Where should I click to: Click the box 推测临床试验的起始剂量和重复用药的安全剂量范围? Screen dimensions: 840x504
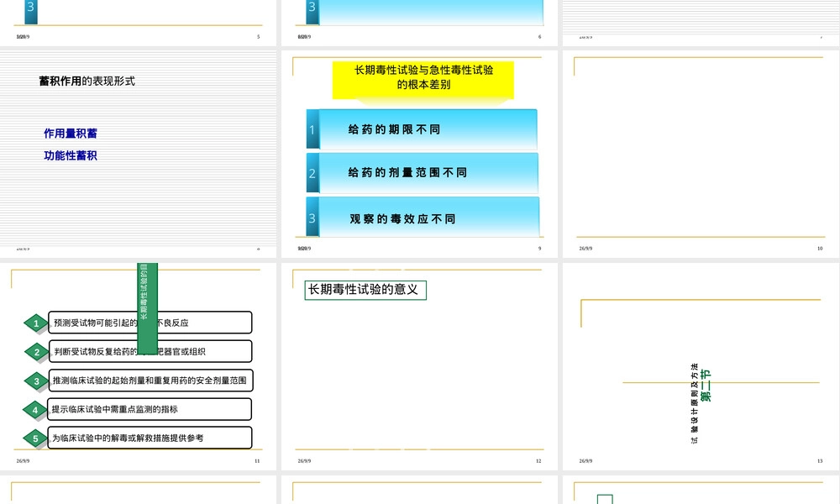tap(150, 381)
